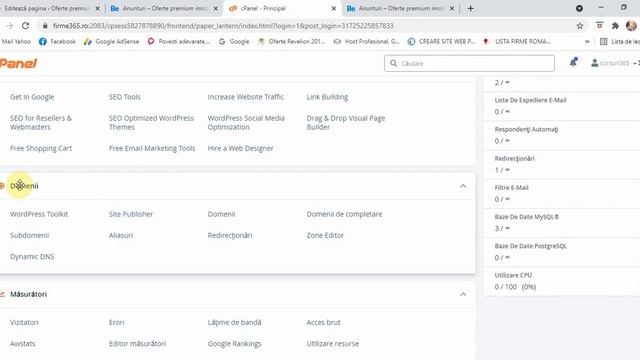Open Redirecționări in Domenii section
640x360 pixels.
coord(230,235)
